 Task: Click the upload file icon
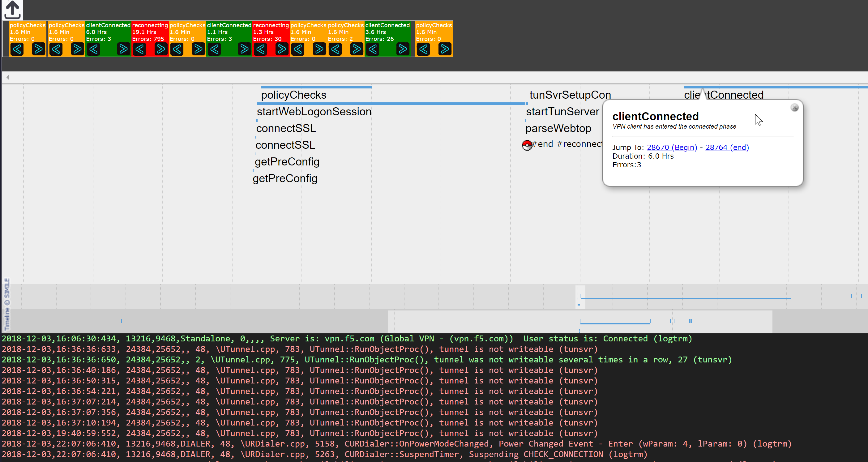(12, 10)
